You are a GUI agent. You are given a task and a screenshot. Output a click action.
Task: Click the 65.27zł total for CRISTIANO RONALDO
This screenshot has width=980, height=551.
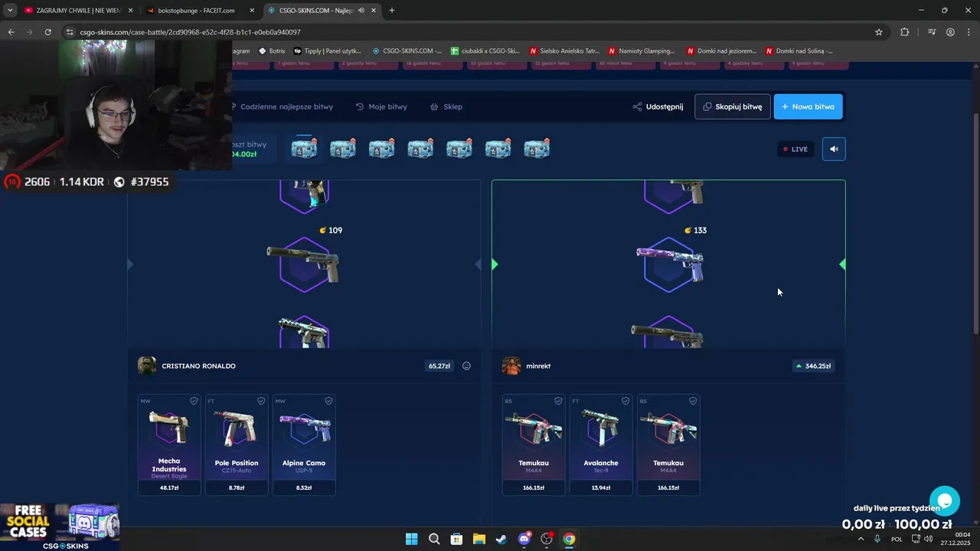pos(439,366)
